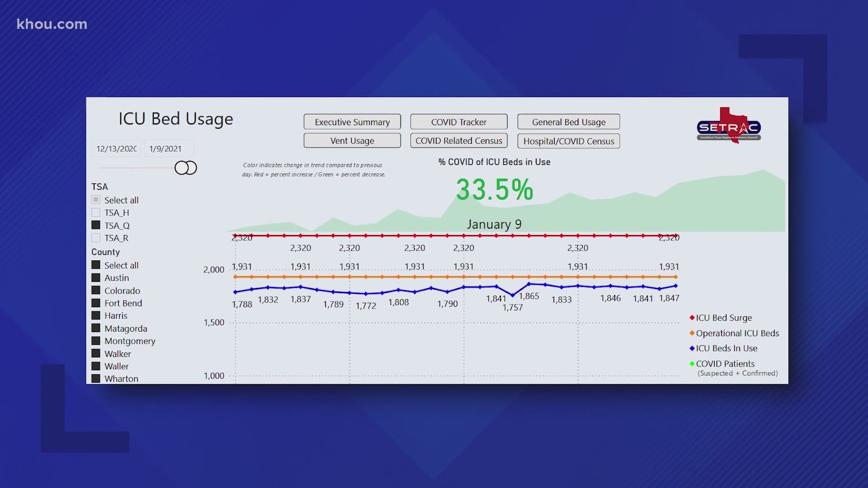Open the COVID Tracker page
The height and width of the screenshot is (488, 868).
pyautogui.click(x=459, y=122)
